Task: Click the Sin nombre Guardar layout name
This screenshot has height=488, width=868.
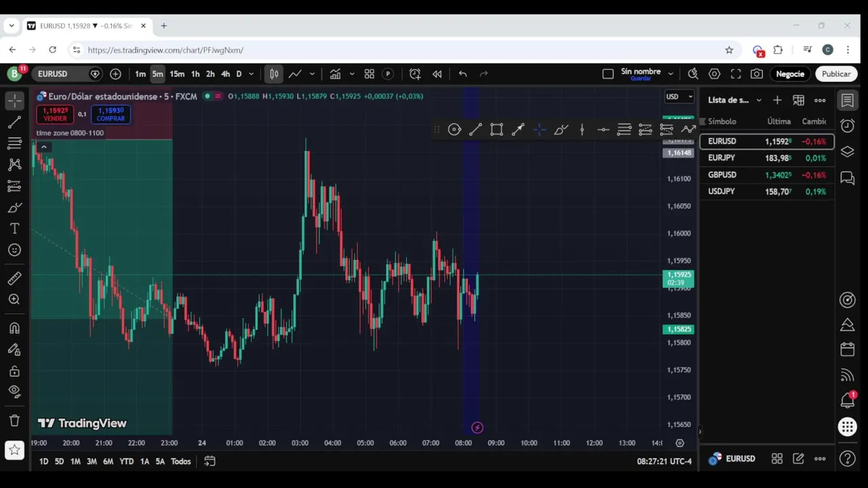Action: [641, 74]
